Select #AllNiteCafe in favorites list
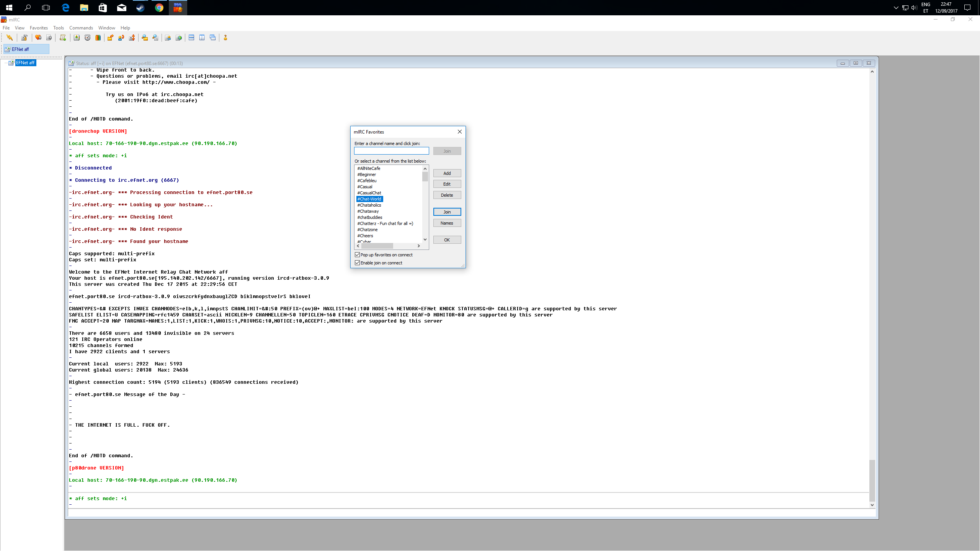This screenshot has width=980, height=551. point(369,168)
